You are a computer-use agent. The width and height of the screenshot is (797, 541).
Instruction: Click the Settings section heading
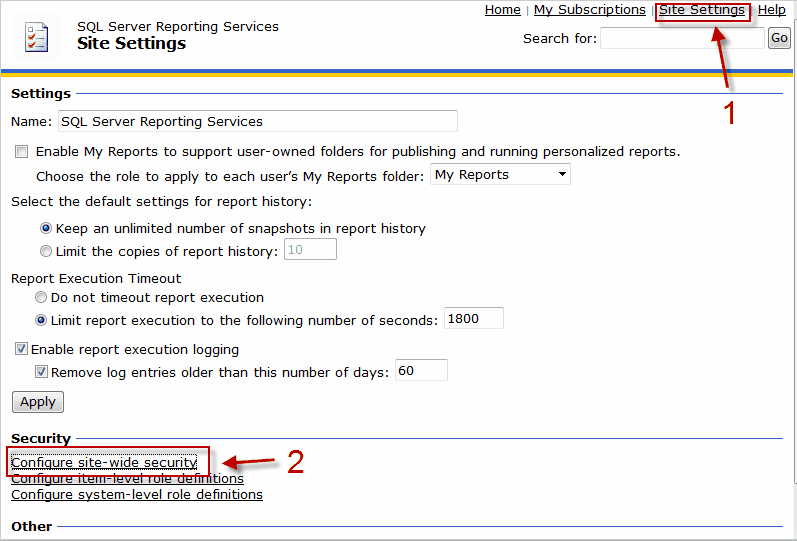coord(41,94)
